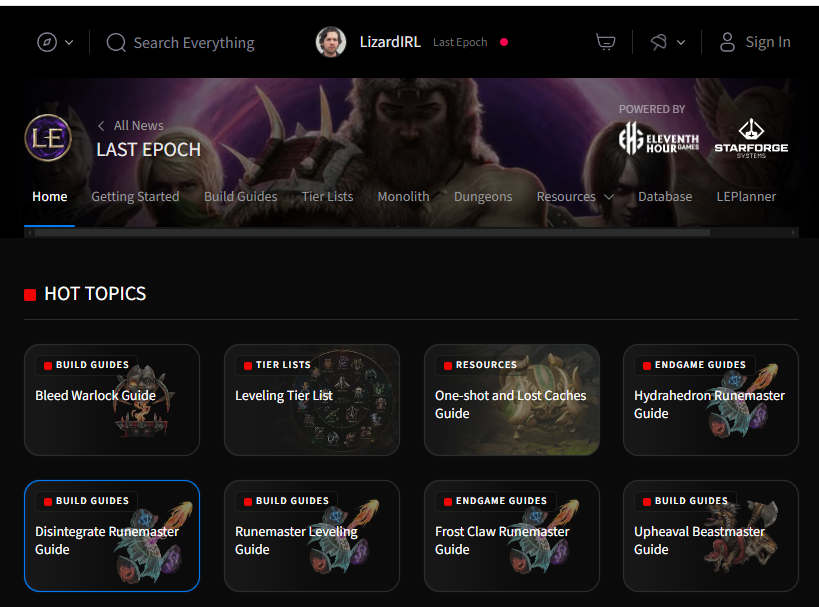Open the Getting Started tab

pos(135,196)
